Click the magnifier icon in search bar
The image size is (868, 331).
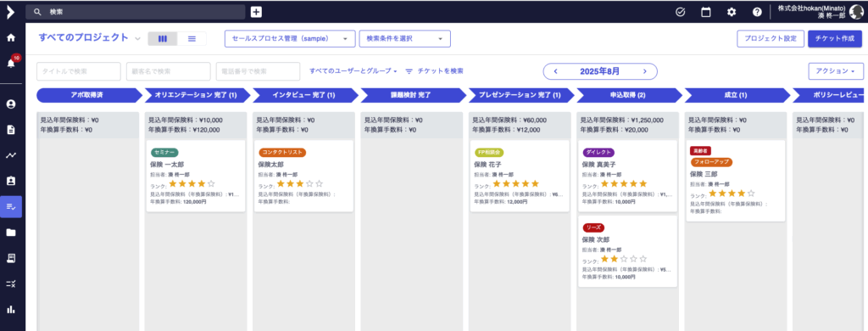[x=37, y=12]
